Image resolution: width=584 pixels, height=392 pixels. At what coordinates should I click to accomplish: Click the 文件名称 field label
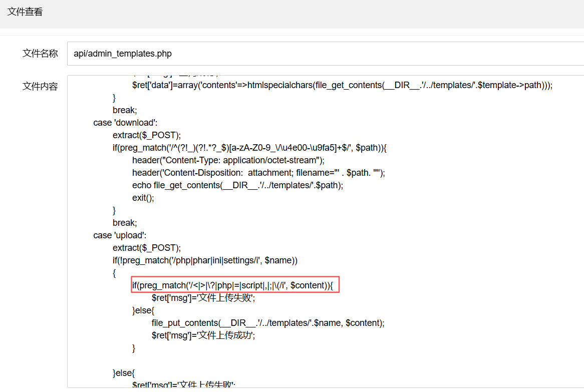[40, 54]
